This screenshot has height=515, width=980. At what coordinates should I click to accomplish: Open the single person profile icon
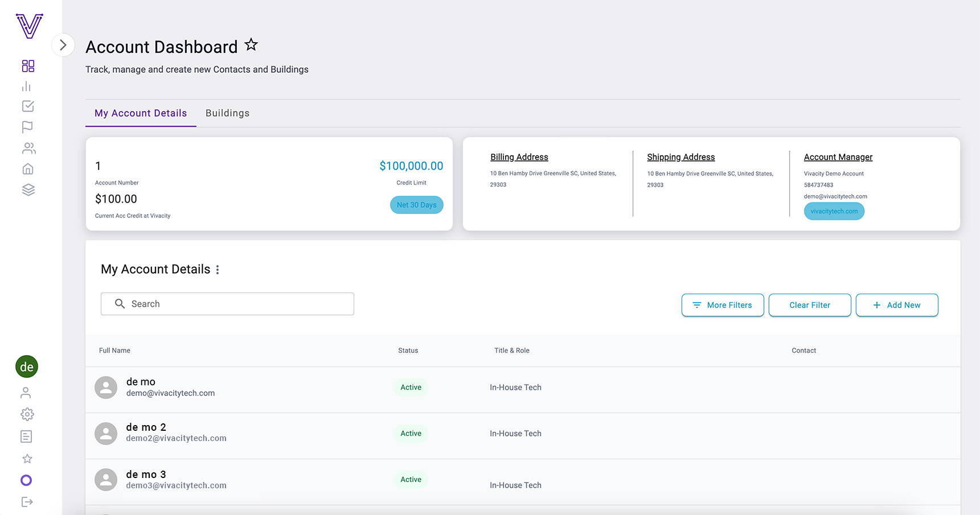26,393
